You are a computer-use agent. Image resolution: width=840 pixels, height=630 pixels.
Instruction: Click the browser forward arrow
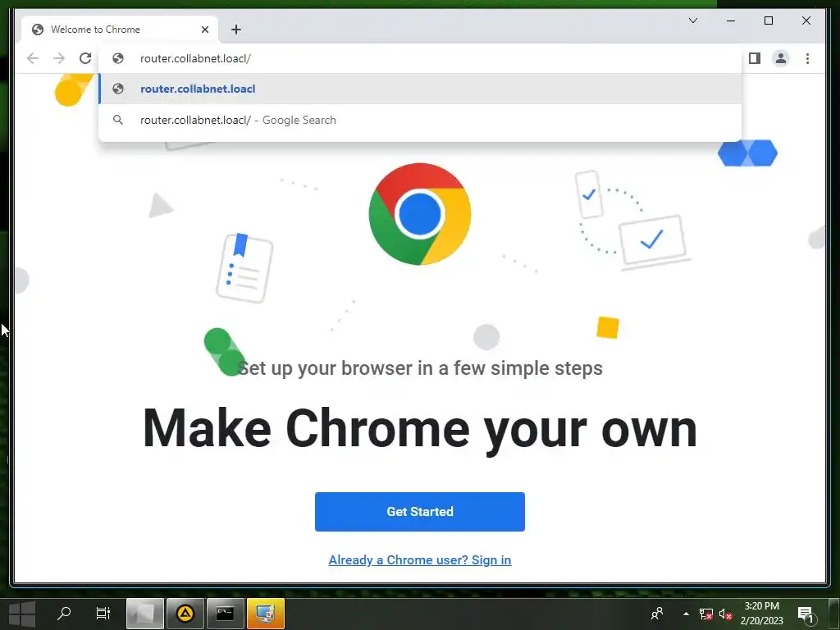point(59,58)
